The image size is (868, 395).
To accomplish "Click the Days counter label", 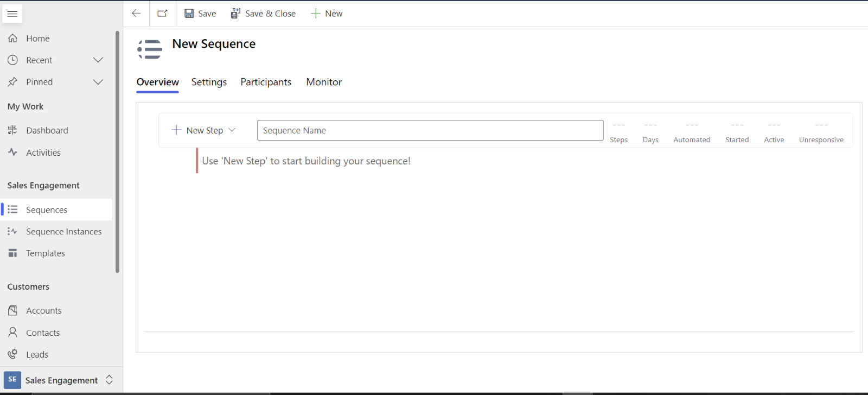I will click(x=650, y=139).
